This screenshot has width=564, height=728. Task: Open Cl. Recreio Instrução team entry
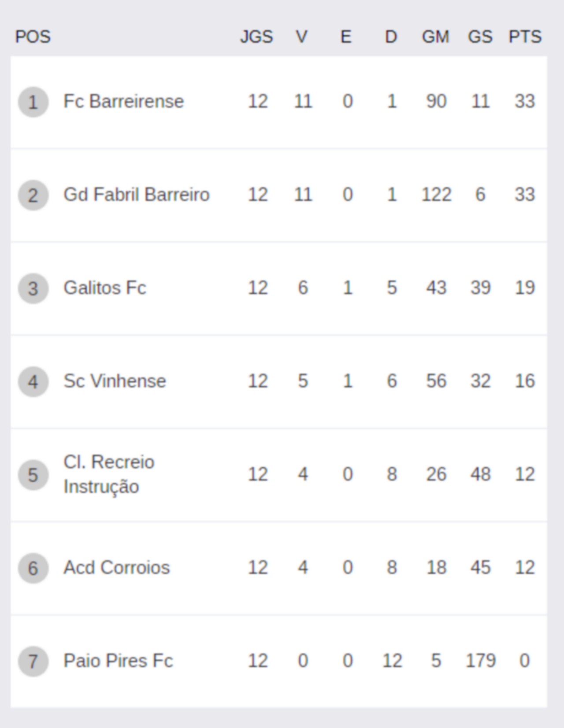(x=109, y=474)
